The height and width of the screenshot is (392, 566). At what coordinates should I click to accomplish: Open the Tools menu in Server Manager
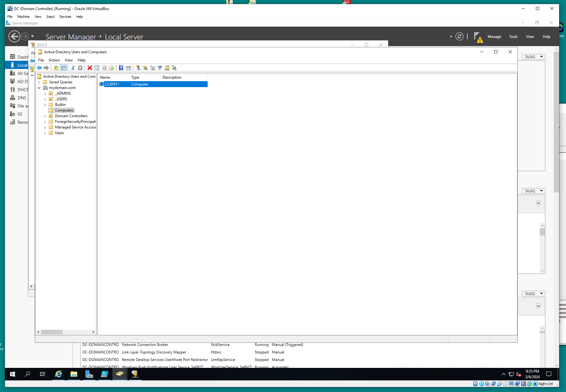pyautogui.click(x=513, y=37)
